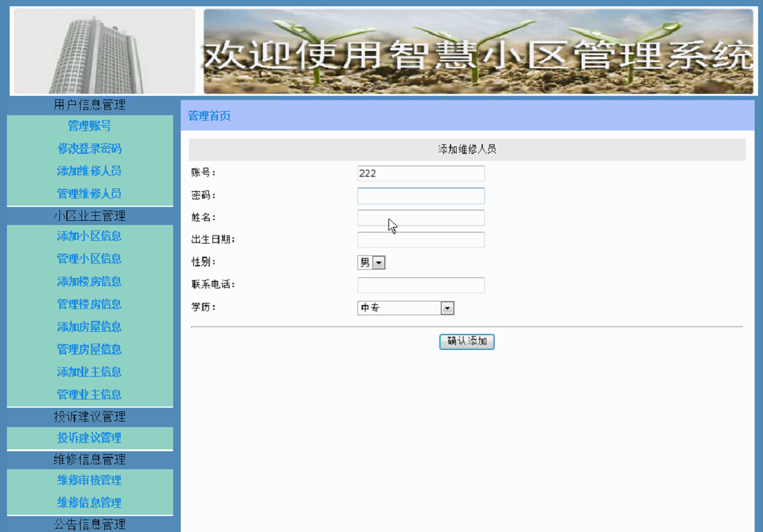
Task: Click the building photo in the header
Action: click(x=104, y=51)
